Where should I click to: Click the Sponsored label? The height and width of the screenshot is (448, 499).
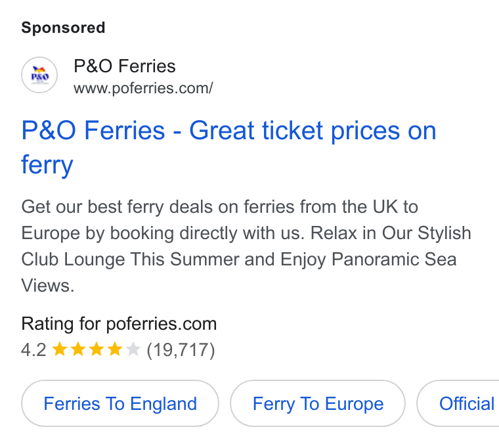tap(63, 28)
